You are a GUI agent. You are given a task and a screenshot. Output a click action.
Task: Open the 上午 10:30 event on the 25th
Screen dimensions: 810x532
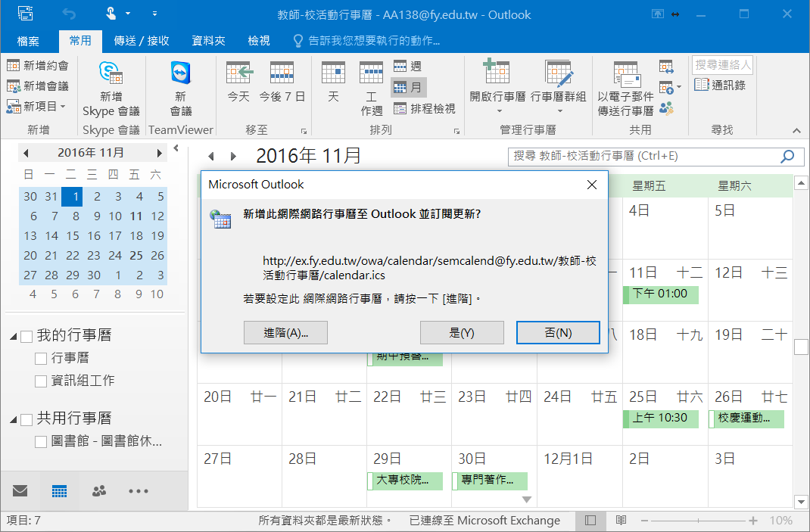[x=661, y=418]
